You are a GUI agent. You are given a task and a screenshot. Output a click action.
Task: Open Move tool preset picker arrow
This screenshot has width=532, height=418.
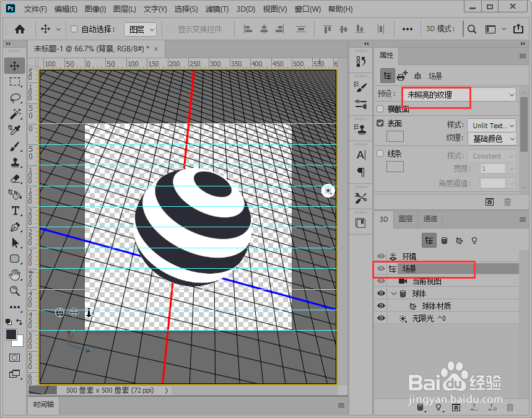pyautogui.click(x=58, y=29)
